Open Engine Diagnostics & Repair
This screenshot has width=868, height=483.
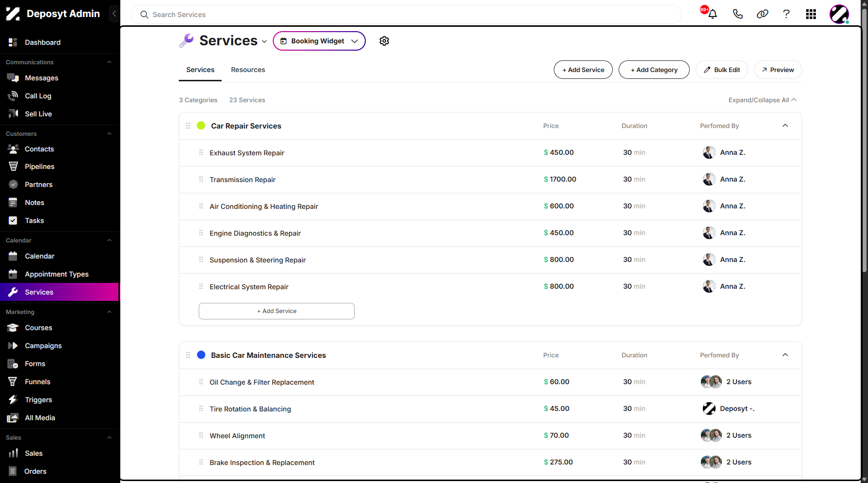tap(255, 233)
